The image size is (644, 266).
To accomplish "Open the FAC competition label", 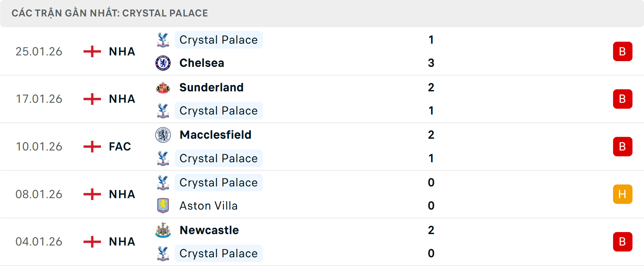I will click(119, 146).
